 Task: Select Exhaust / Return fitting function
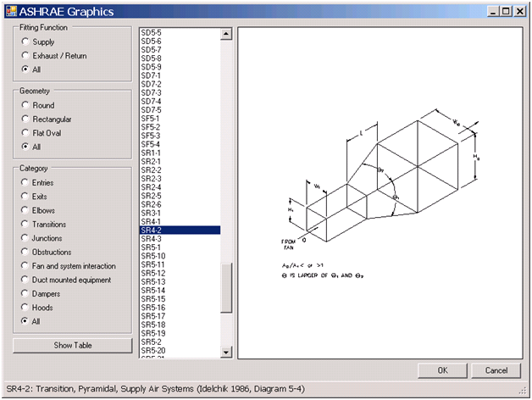coord(25,55)
